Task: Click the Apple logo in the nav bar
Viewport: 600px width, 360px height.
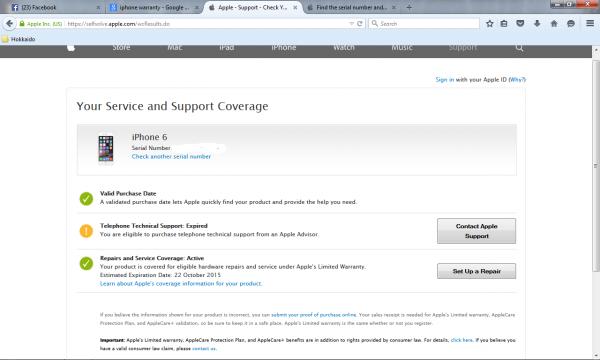Action: click(x=71, y=47)
